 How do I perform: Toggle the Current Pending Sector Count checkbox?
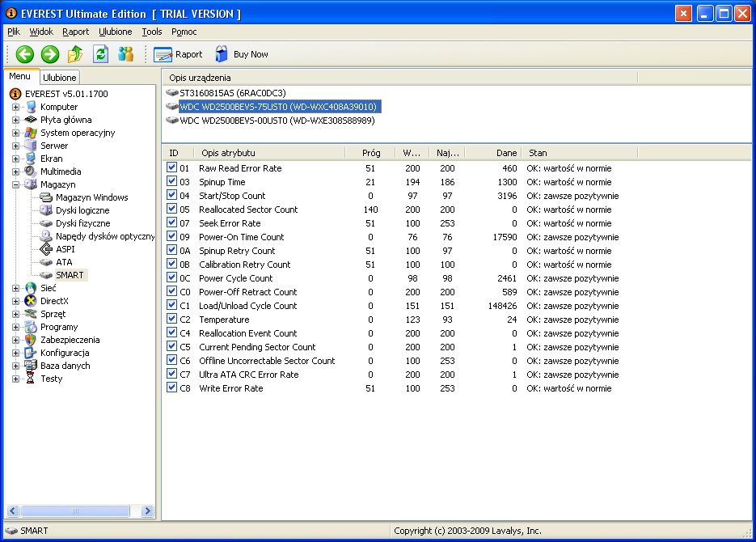pos(171,346)
